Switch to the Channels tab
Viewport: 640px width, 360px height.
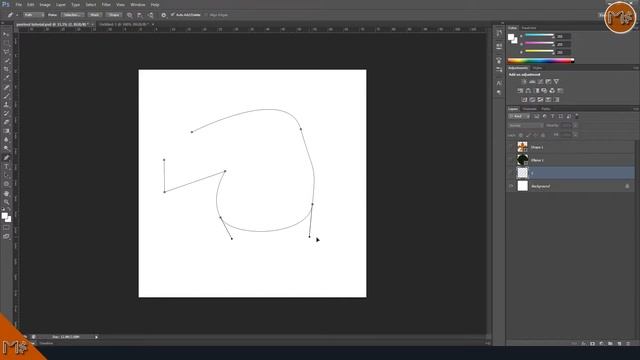529,109
